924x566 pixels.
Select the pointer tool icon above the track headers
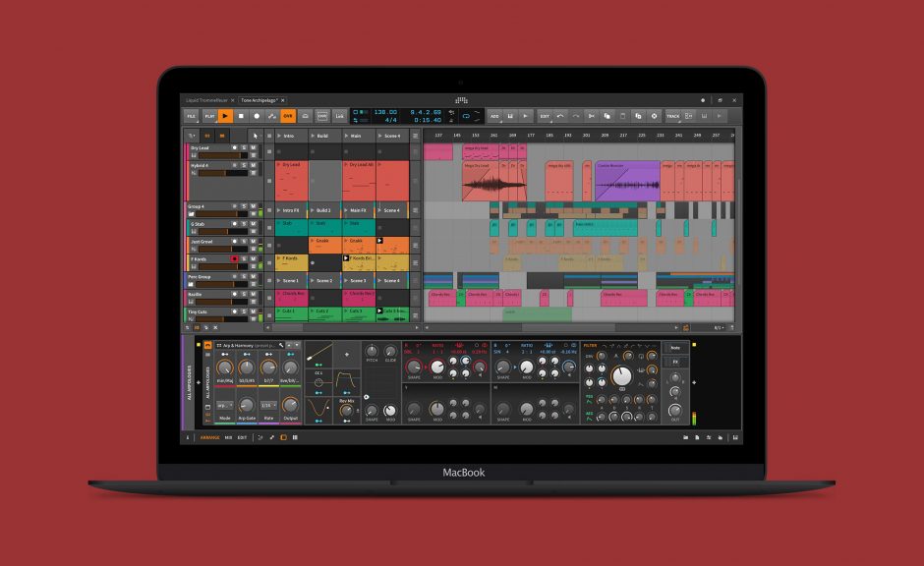[x=256, y=136]
